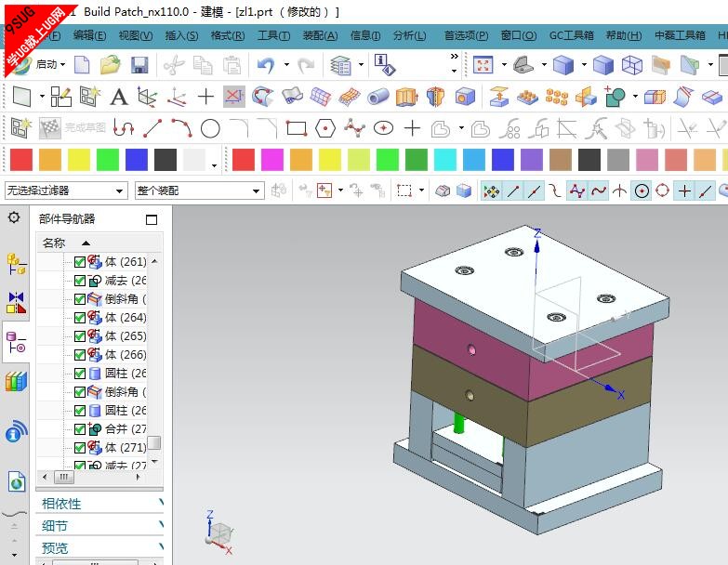Pick the purple color swatch
Screen dimensions: 728x565
(x=532, y=160)
